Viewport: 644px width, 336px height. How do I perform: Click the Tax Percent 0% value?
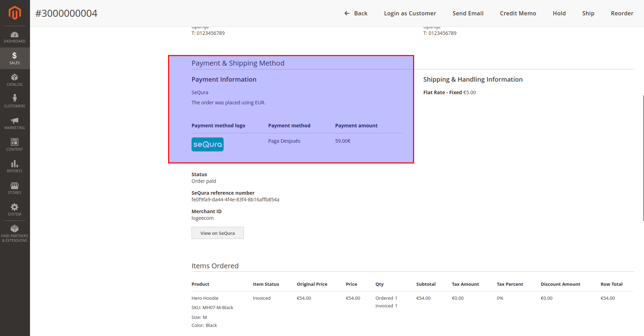coord(500,298)
